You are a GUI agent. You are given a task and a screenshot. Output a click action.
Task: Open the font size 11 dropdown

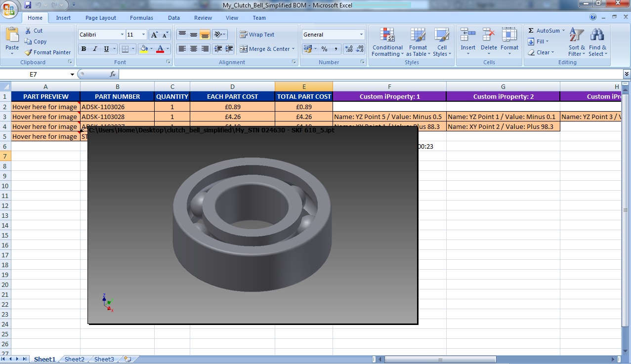pyautogui.click(x=143, y=35)
